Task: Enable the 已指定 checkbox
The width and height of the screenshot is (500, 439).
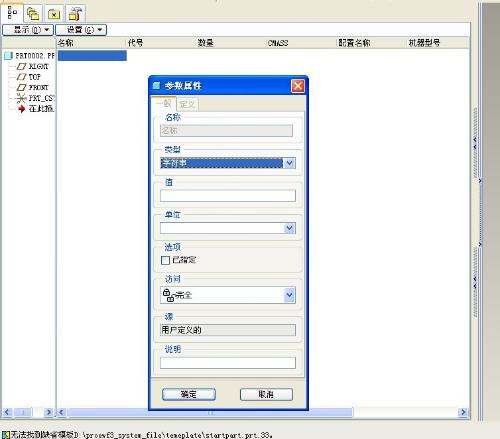Action: 165,260
